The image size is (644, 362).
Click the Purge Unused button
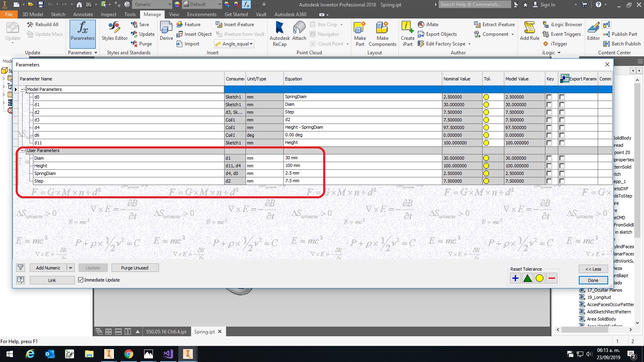(134, 267)
